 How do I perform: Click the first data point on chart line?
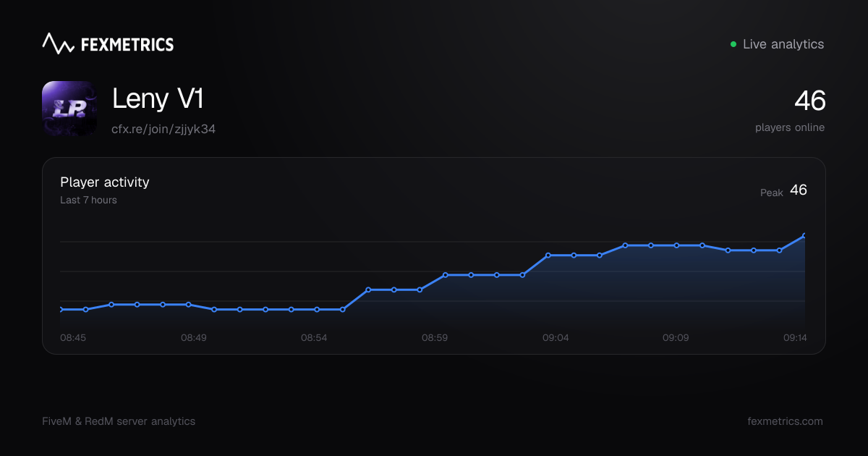tap(61, 309)
